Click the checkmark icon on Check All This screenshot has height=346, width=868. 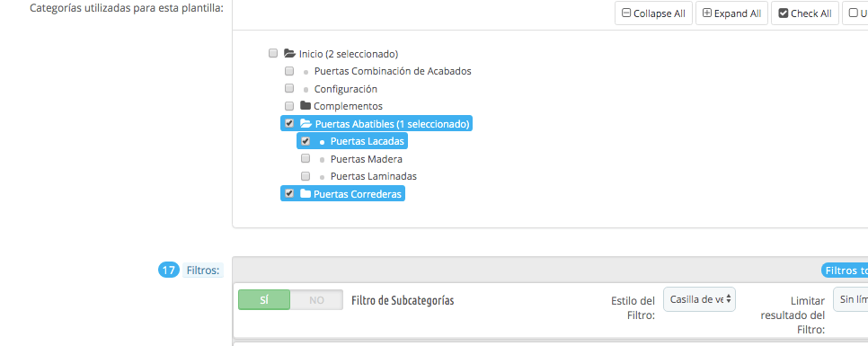coord(784,13)
